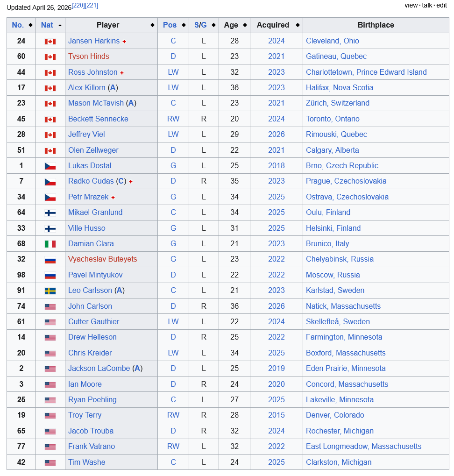
Task: Click Canada flag next to Olen Zellweger
Action: 50,150
